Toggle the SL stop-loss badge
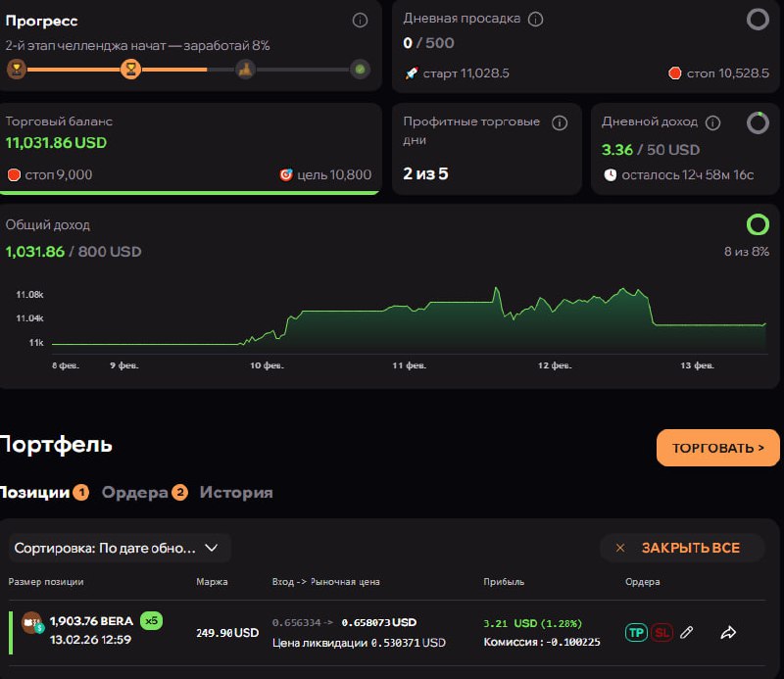The height and width of the screenshot is (679, 784). [661, 633]
